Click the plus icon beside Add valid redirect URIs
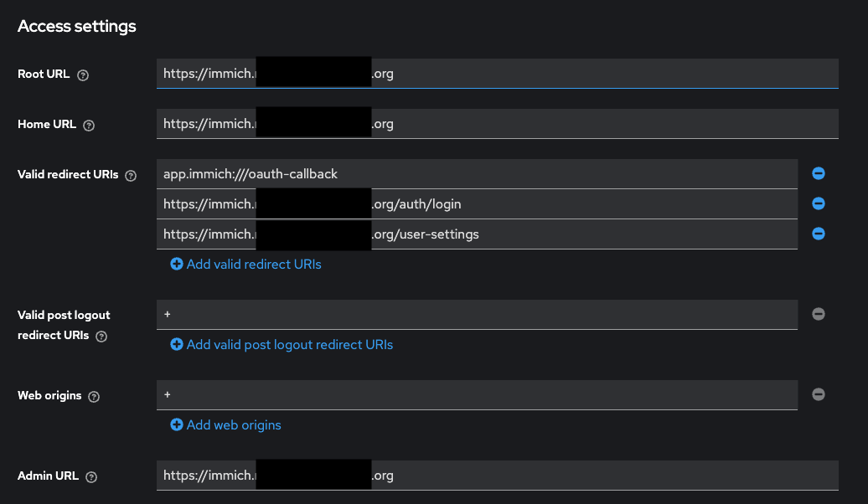The image size is (868, 504). (x=177, y=264)
